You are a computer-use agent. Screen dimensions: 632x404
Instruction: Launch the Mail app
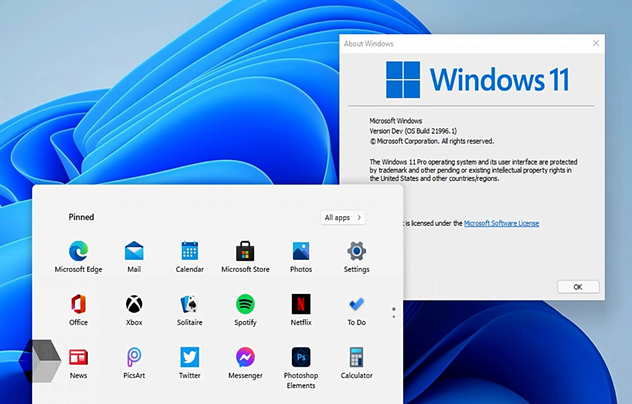(x=134, y=251)
